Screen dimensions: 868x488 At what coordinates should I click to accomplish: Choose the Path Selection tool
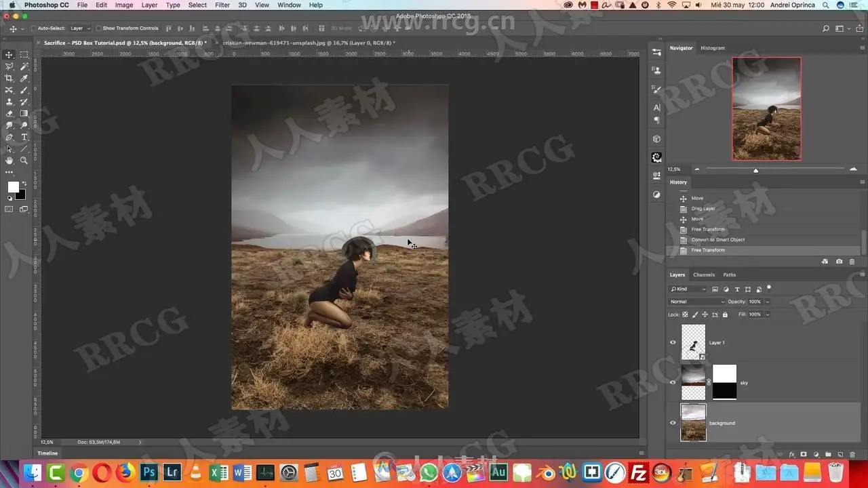click(9, 148)
